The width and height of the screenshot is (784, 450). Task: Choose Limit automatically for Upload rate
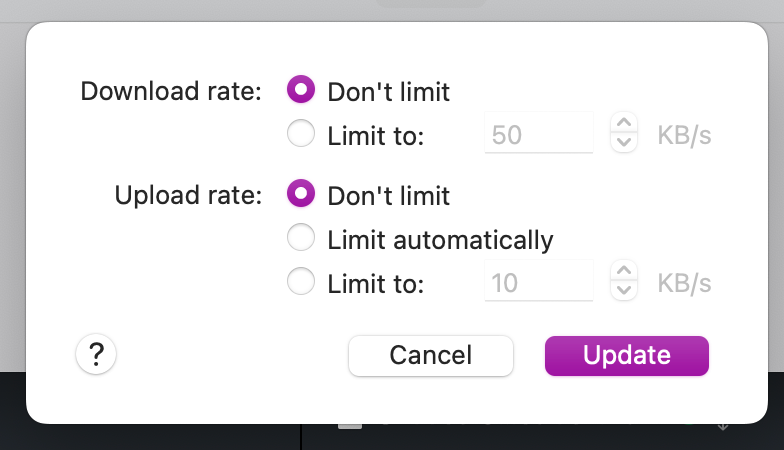coord(301,238)
